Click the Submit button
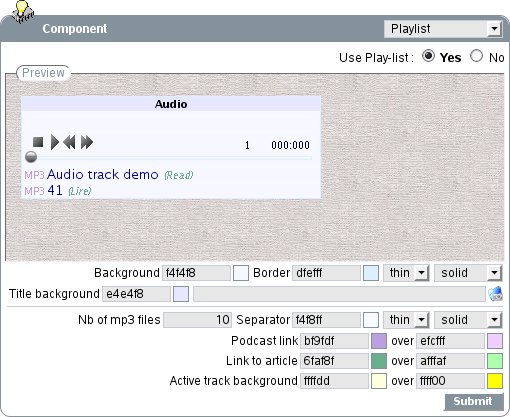This screenshot has height=417, width=510. click(x=473, y=402)
